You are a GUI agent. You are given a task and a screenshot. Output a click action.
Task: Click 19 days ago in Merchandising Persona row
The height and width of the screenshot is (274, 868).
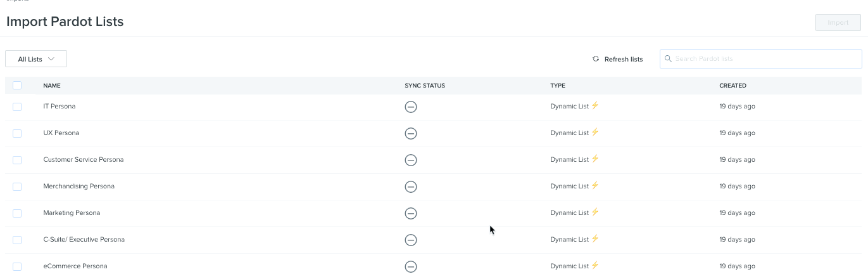[737, 186]
